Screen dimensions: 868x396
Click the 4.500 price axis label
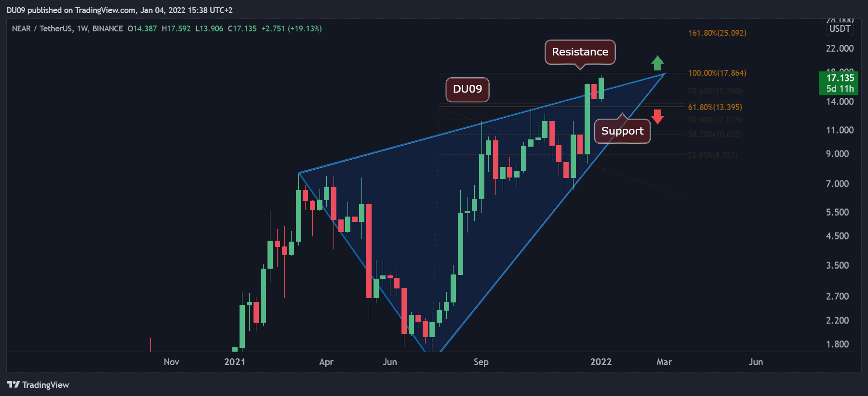click(x=838, y=236)
